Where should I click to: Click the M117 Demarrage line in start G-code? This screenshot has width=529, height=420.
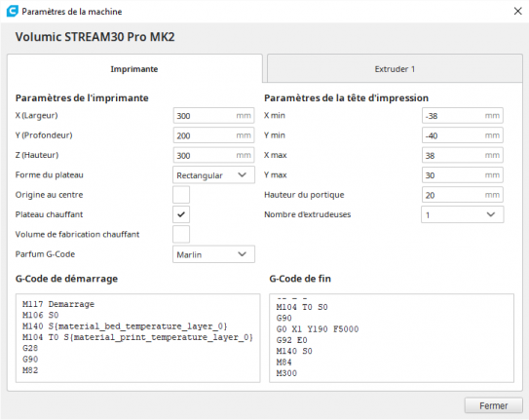point(58,304)
